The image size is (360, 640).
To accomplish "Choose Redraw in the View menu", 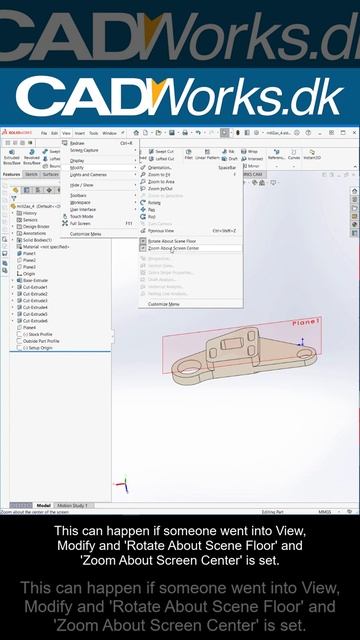I will pos(100,143).
